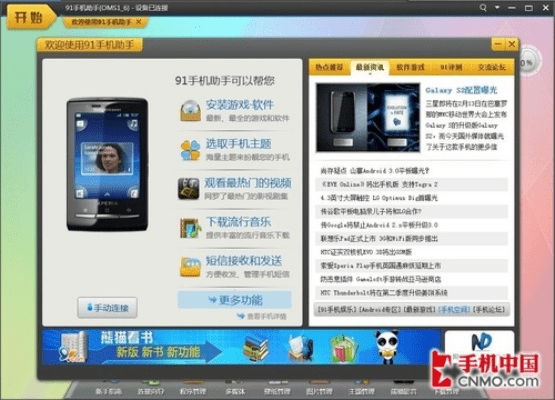
Task: Click the Xperia phone preview image
Action: pos(107,164)
